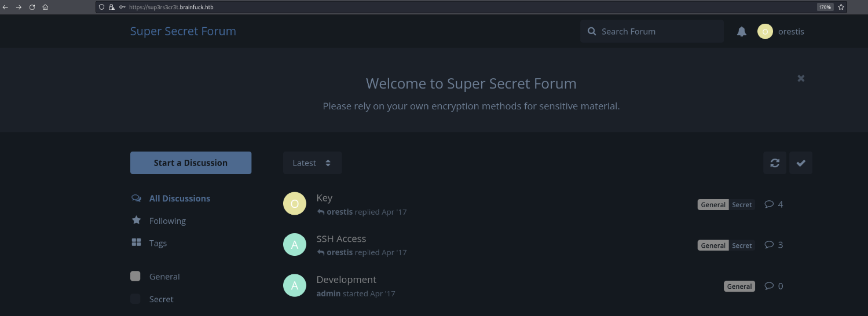The height and width of the screenshot is (316, 868).
Task: Click the refresh discussions icon button
Action: pos(774,163)
